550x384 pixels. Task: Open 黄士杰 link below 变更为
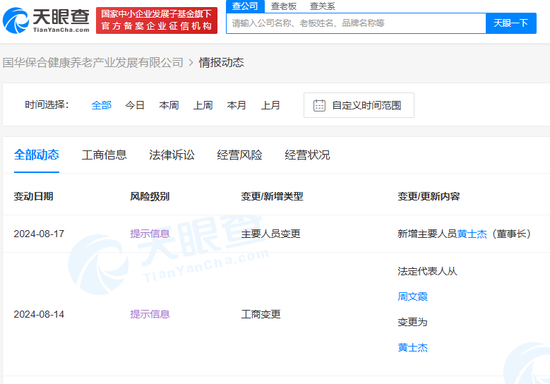coord(412,348)
